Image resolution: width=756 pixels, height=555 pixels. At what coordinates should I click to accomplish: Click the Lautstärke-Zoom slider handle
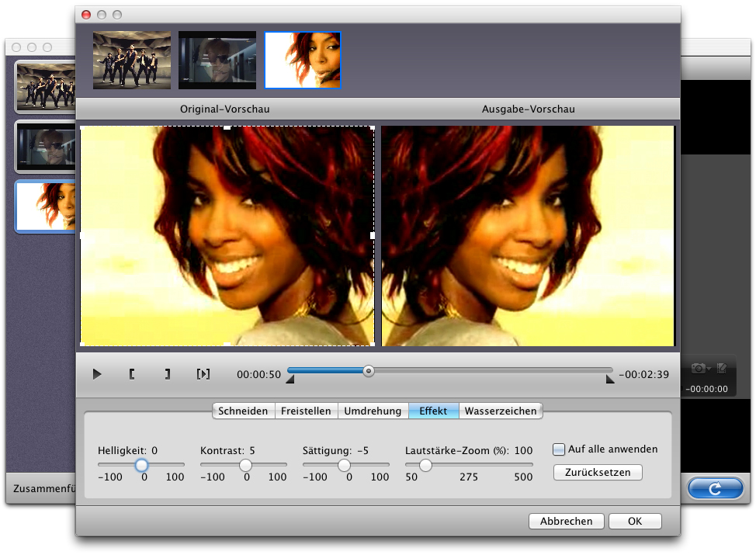[x=425, y=465]
